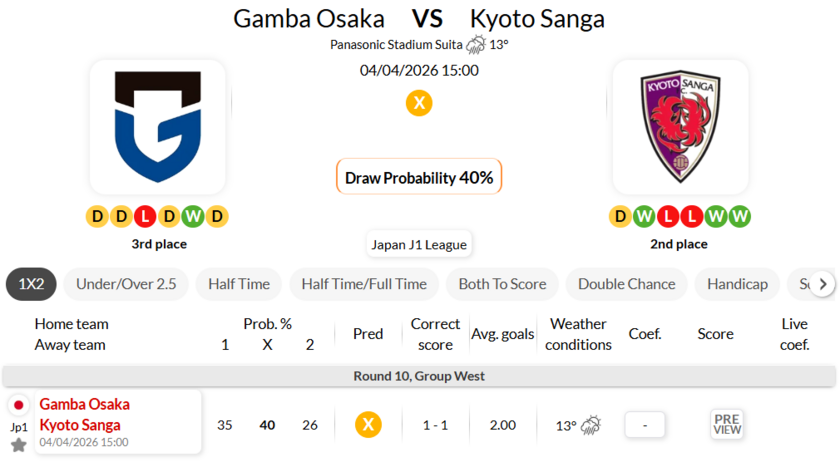This screenshot has width=840, height=462.
Task: Click the yellow X prediction badge in table
Action: (x=368, y=425)
